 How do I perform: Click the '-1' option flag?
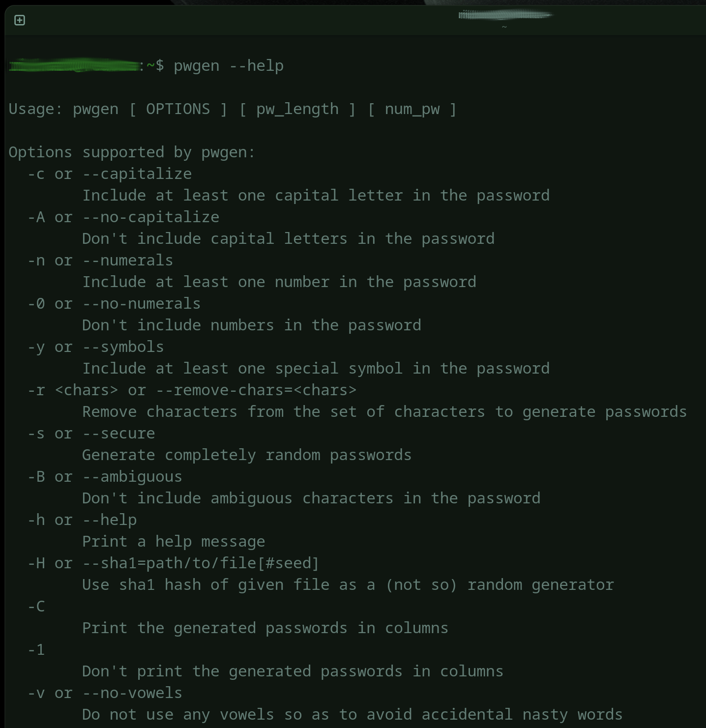tap(36, 650)
